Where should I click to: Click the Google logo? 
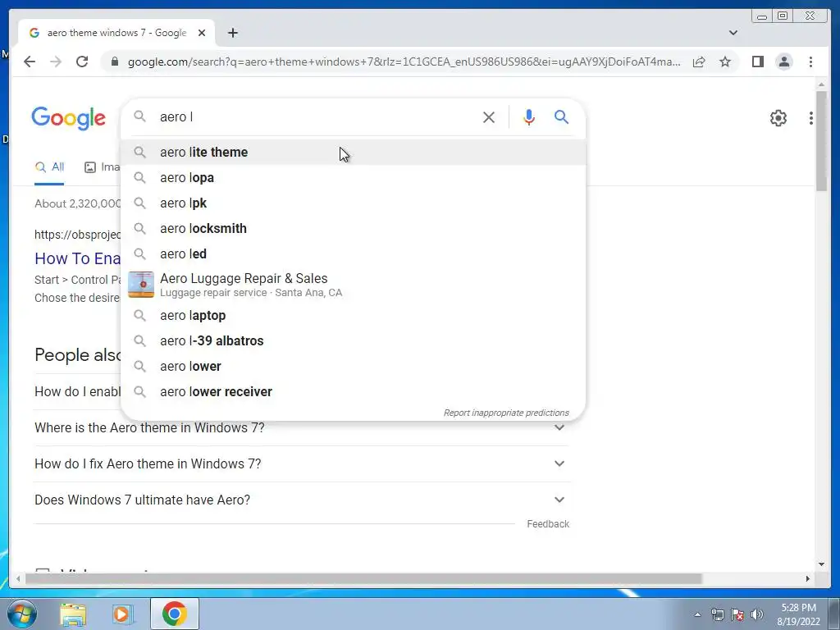pyautogui.click(x=69, y=118)
